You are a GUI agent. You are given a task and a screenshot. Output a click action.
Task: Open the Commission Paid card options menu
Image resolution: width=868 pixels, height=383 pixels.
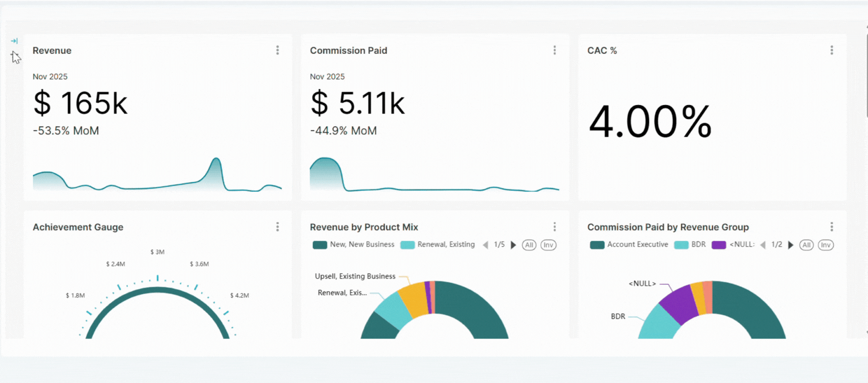point(554,50)
